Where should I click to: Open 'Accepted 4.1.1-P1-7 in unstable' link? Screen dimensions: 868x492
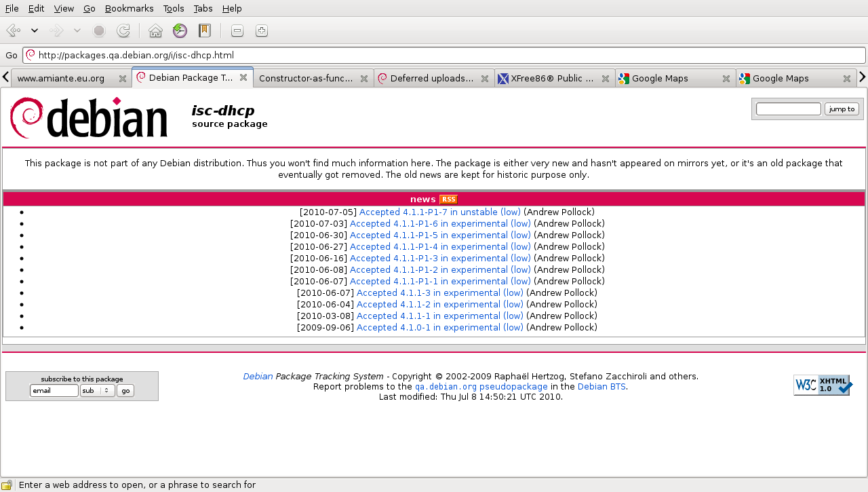click(439, 212)
